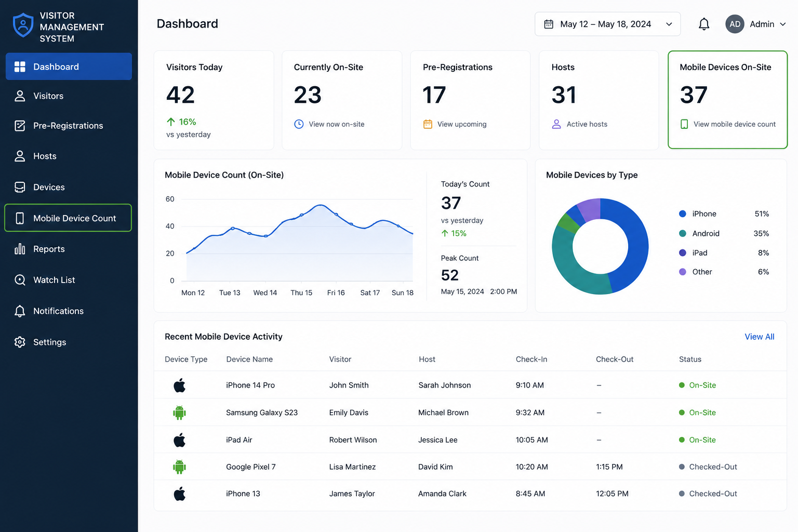Open the Admin account dropdown chevron

click(783, 24)
